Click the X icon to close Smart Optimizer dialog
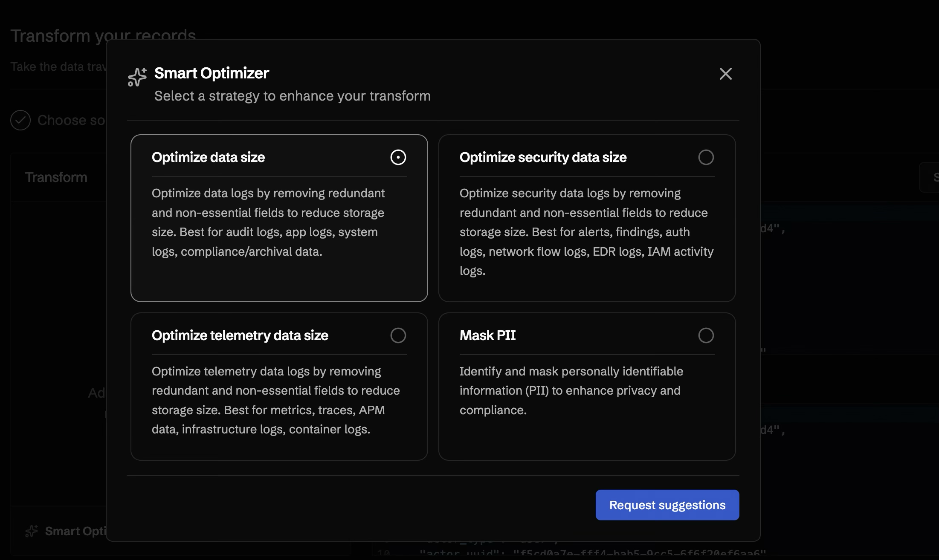The height and width of the screenshot is (560, 939). (x=725, y=74)
